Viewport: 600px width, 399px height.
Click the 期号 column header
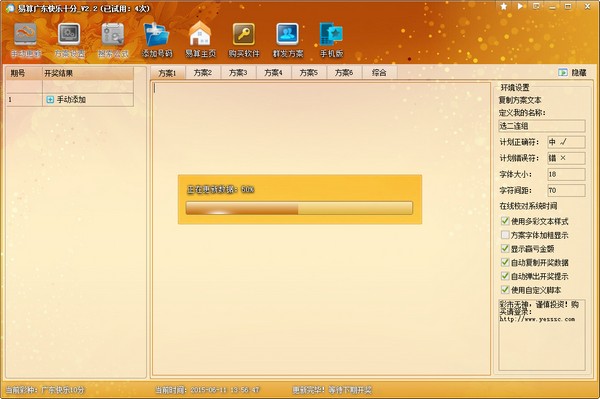pyautogui.click(x=24, y=73)
